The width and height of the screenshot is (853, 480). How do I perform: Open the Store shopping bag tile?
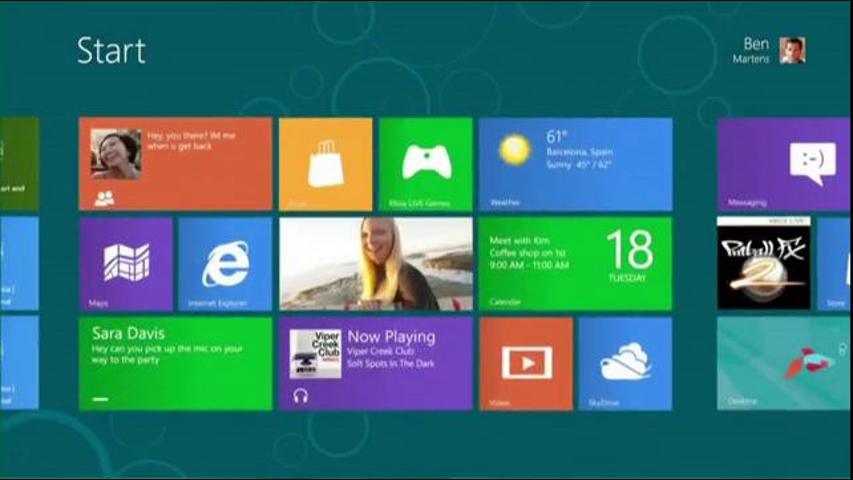pos(325,164)
